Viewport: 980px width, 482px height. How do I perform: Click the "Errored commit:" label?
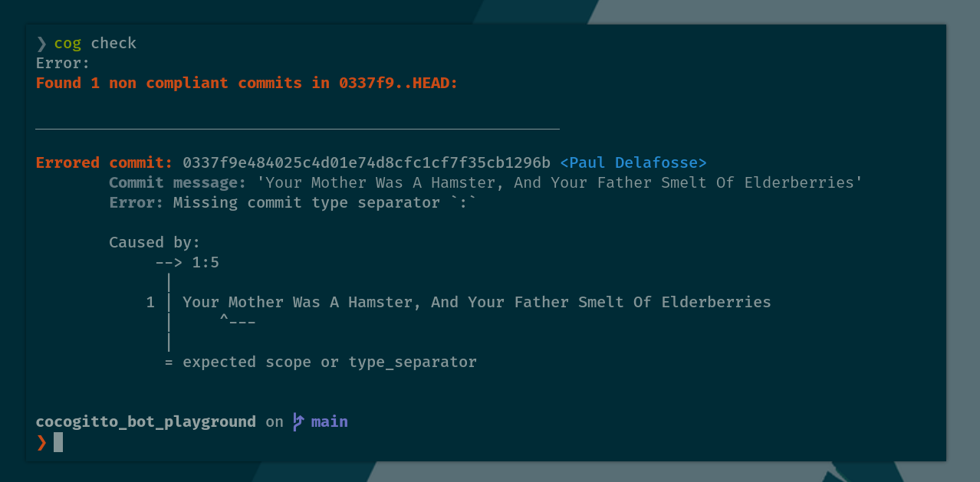tap(104, 162)
